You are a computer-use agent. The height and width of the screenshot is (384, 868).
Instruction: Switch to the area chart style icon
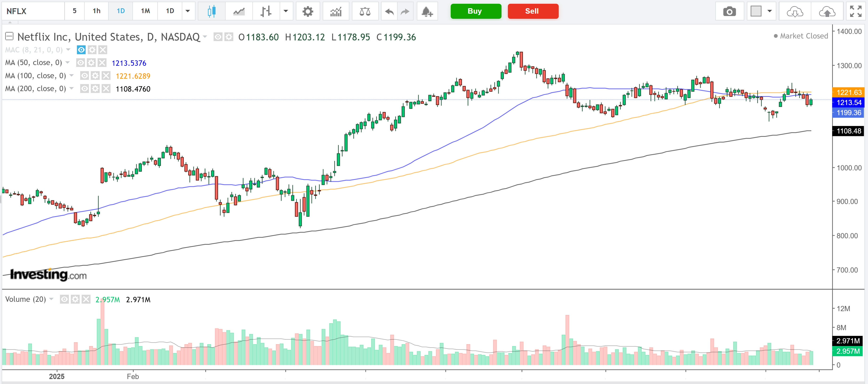239,12
